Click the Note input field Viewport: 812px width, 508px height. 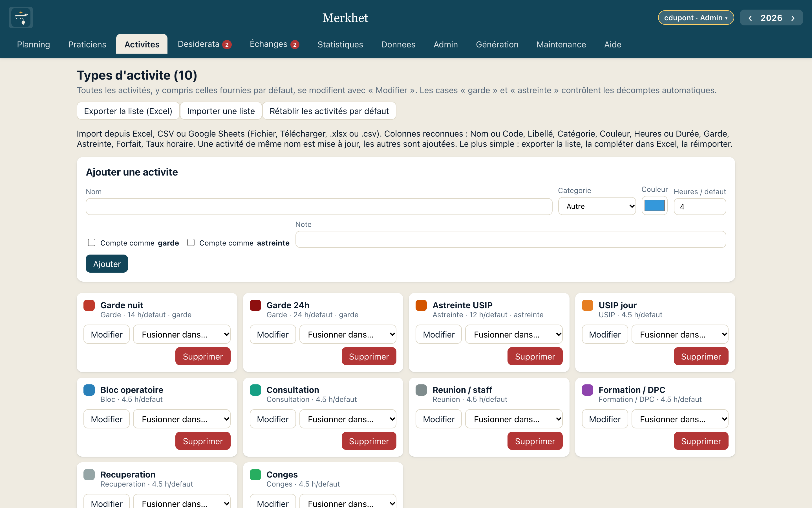[x=511, y=239]
